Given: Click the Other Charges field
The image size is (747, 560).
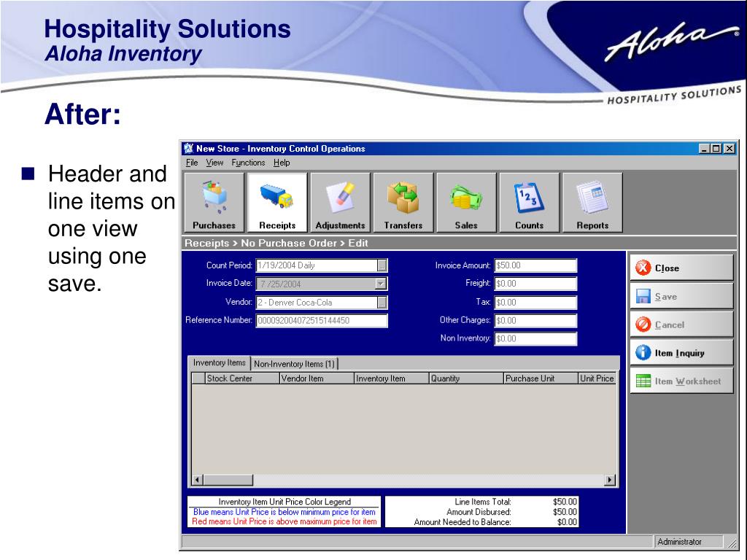Looking at the screenshot, I should [x=535, y=321].
